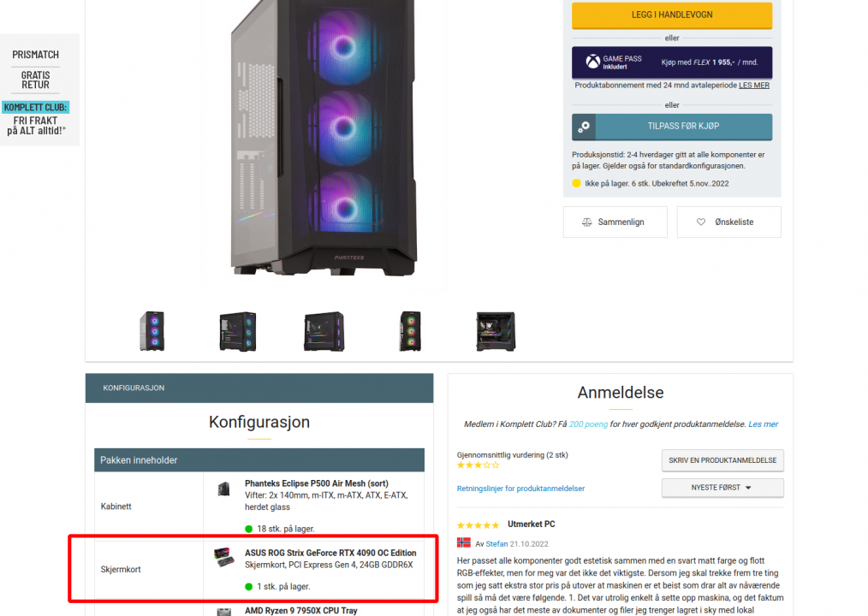Click the Xbox Game Pass logo icon

[x=593, y=62]
